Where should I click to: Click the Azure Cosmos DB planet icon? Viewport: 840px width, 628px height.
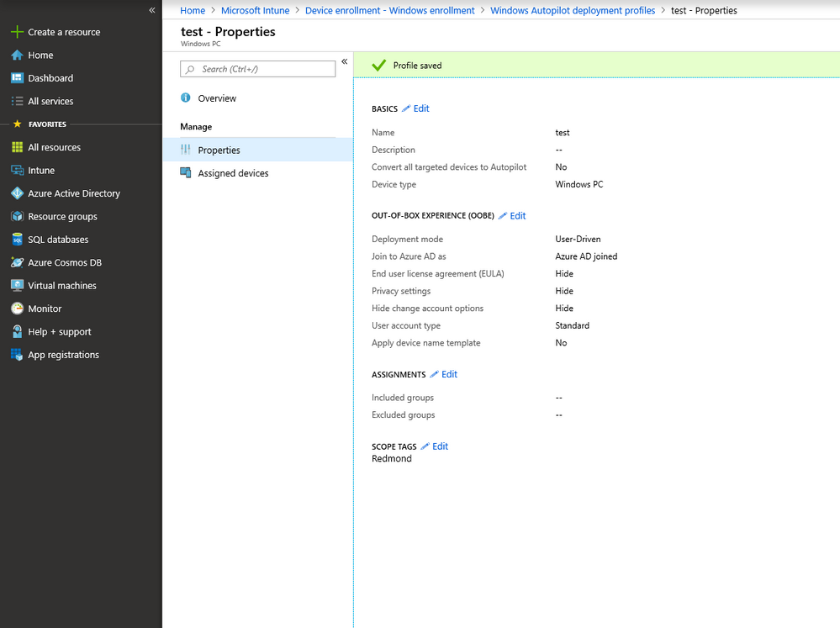17,262
